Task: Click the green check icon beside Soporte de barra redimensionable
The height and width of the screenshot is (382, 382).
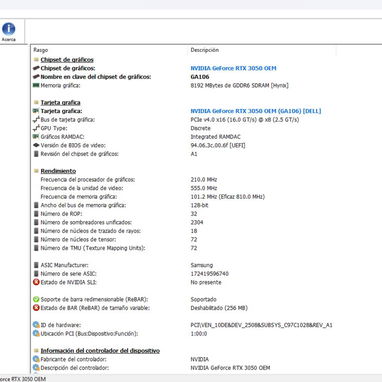Action: [x=36, y=299]
